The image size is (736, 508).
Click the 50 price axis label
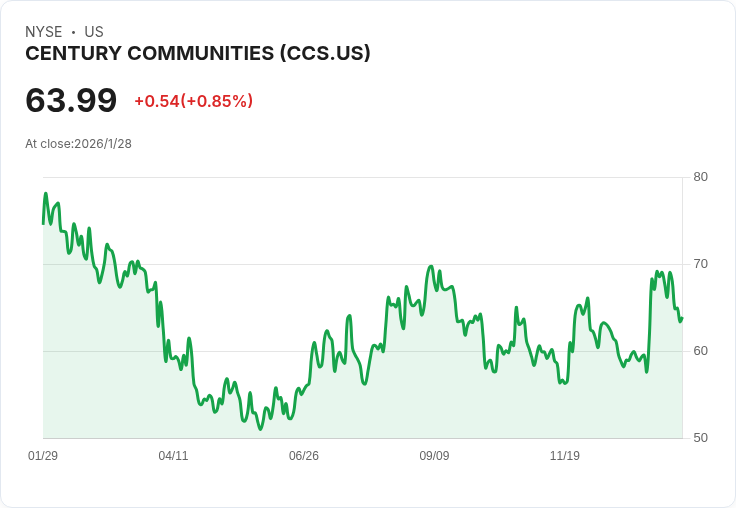[700, 438]
